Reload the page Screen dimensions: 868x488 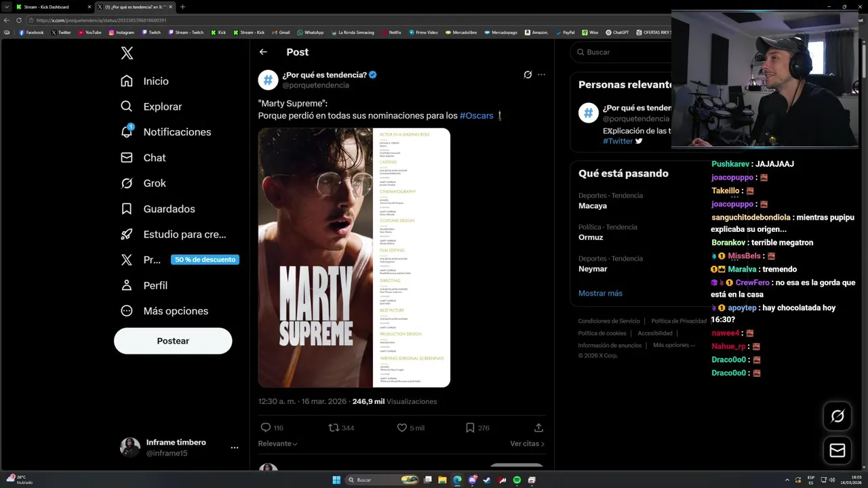click(19, 20)
